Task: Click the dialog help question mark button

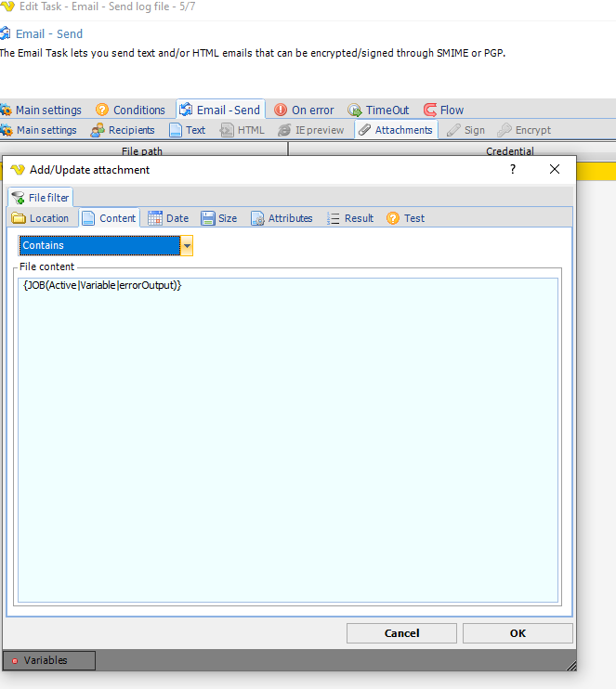Action: [x=512, y=169]
